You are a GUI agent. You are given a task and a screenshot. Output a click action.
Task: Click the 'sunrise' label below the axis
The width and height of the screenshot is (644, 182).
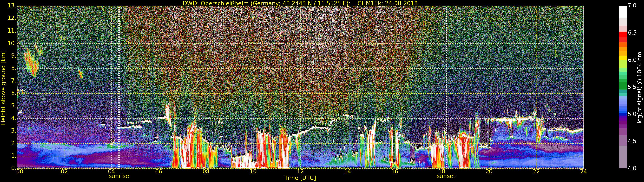click(x=119, y=176)
